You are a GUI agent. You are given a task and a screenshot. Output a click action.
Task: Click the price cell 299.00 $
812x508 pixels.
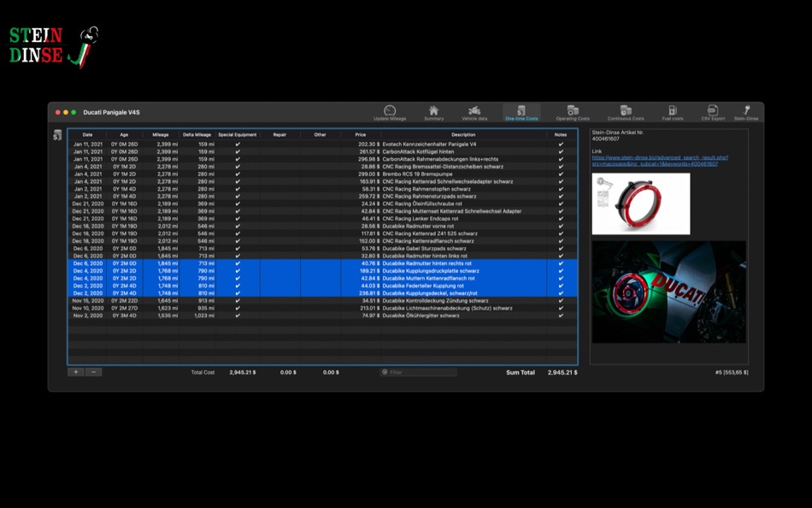369,174
